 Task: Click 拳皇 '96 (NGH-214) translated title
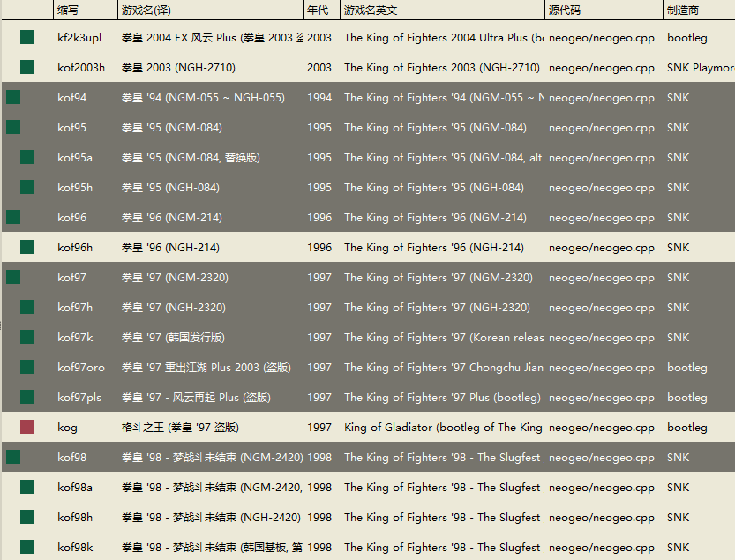coord(170,248)
